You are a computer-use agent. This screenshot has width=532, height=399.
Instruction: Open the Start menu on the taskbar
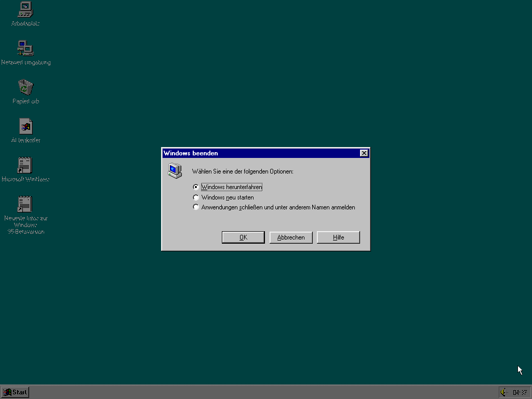click(15, 392)
